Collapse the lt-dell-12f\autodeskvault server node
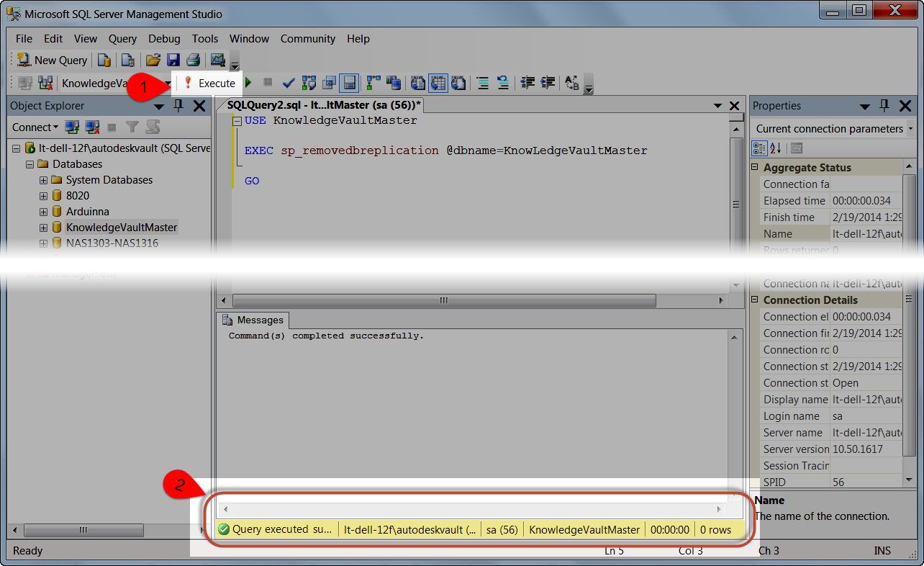Image resolution: width=924 pixels, height=566 pixels. [x=17, y=148]
